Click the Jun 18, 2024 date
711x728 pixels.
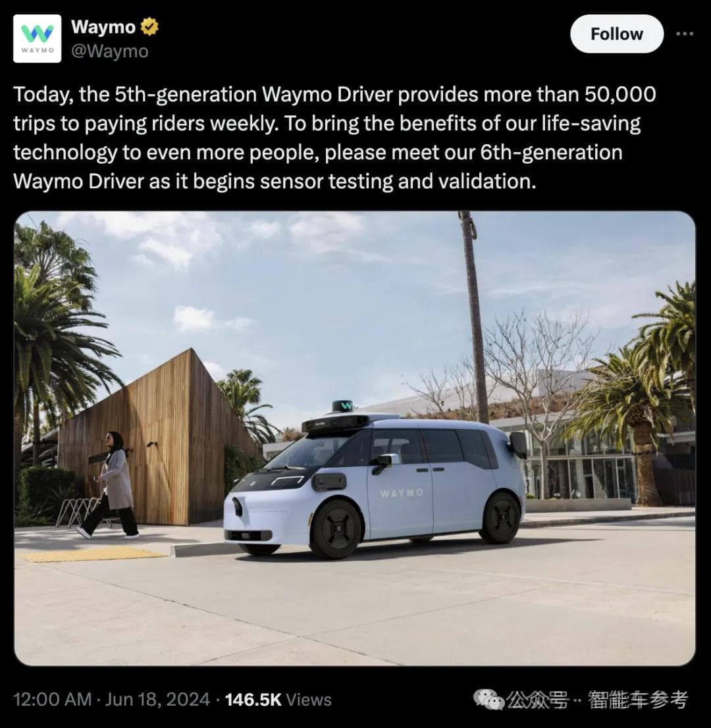click(157, 699)
